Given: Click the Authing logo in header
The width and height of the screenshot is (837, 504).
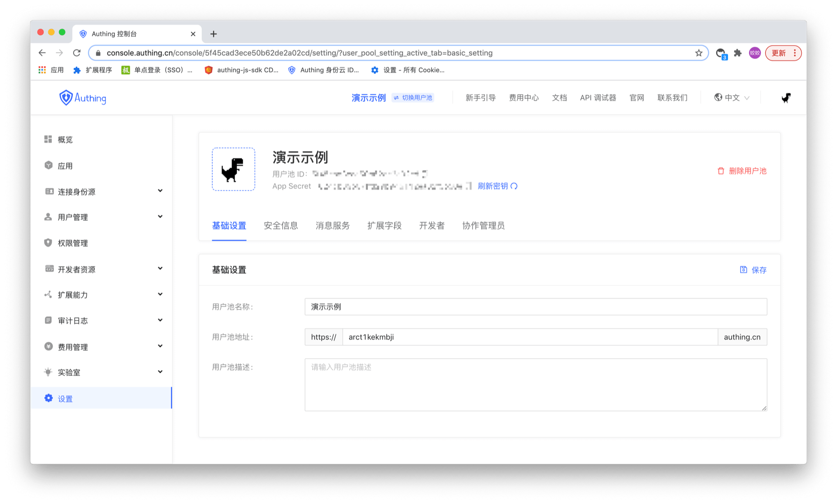Looking at the screenshot, I should (x=83, y=98).
